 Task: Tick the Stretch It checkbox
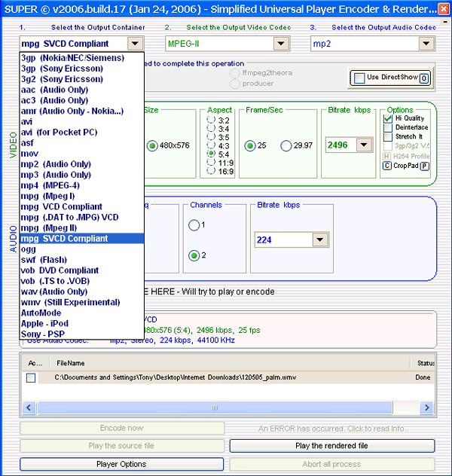coord(388,137)
